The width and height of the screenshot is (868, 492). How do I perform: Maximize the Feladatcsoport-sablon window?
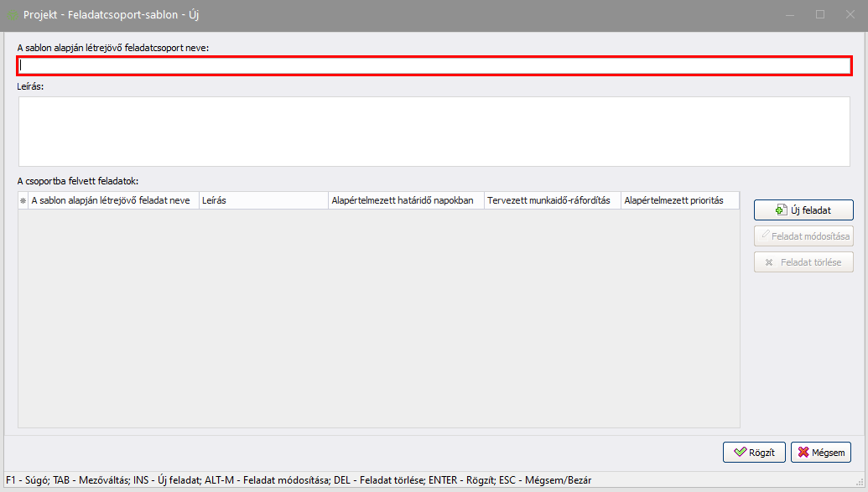click(x=820, y=15)
